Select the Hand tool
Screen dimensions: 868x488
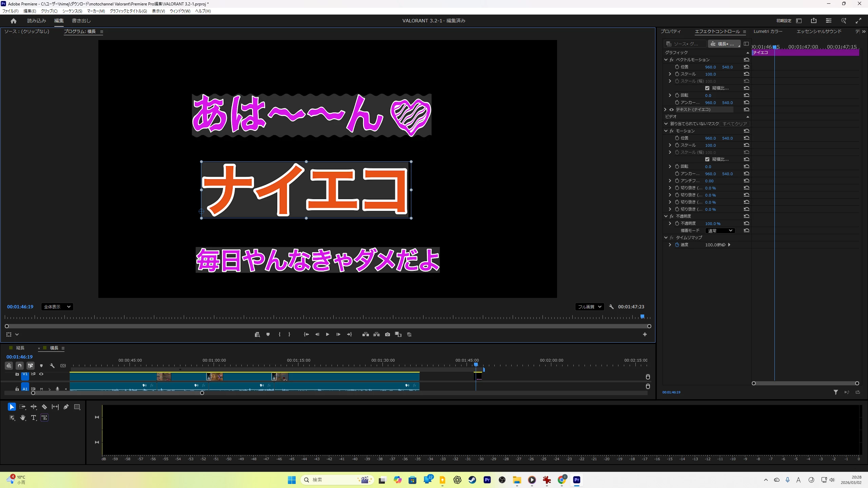pyautogui.click(x=23, y=418)
